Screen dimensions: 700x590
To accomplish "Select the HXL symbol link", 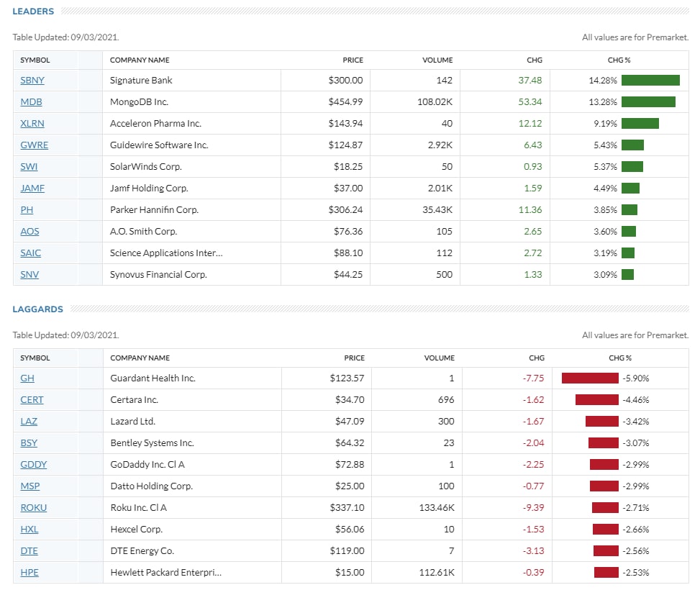I will 29,530.
